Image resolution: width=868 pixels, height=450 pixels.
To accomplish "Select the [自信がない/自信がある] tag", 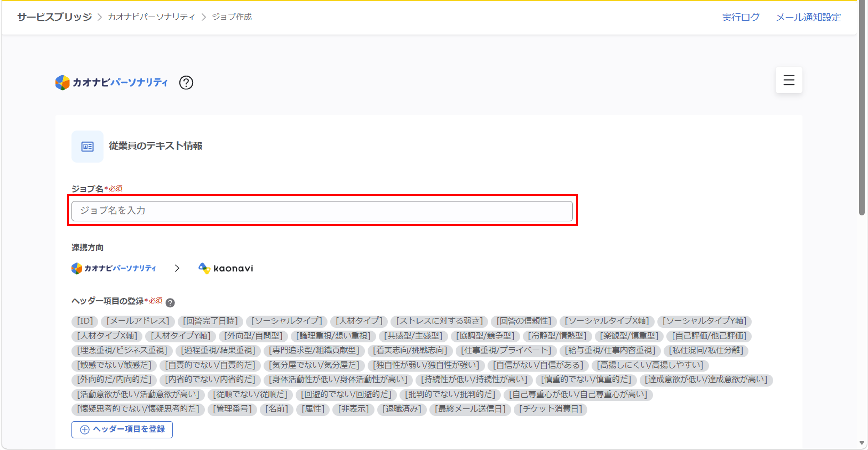I will pyautogui.click(x=538, y=365).
